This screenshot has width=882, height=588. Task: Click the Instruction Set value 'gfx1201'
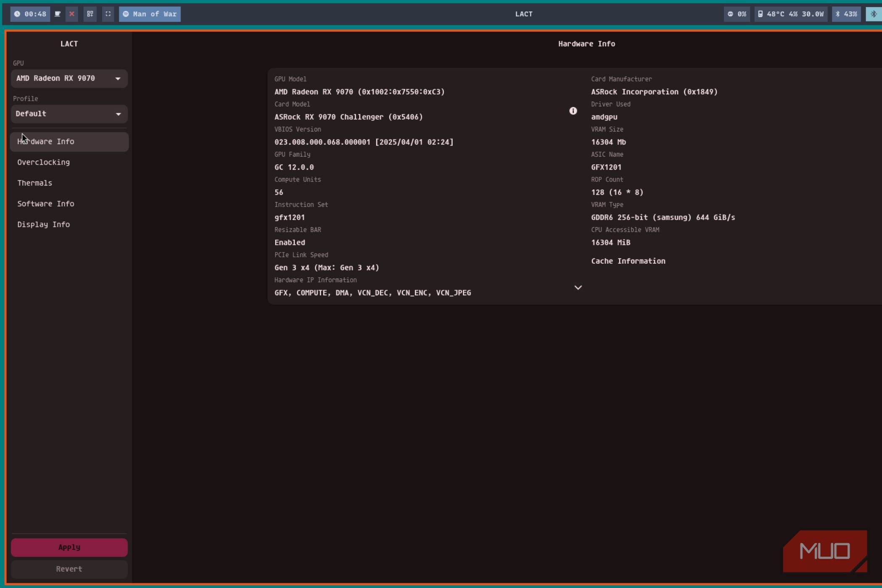click(290, 218)
